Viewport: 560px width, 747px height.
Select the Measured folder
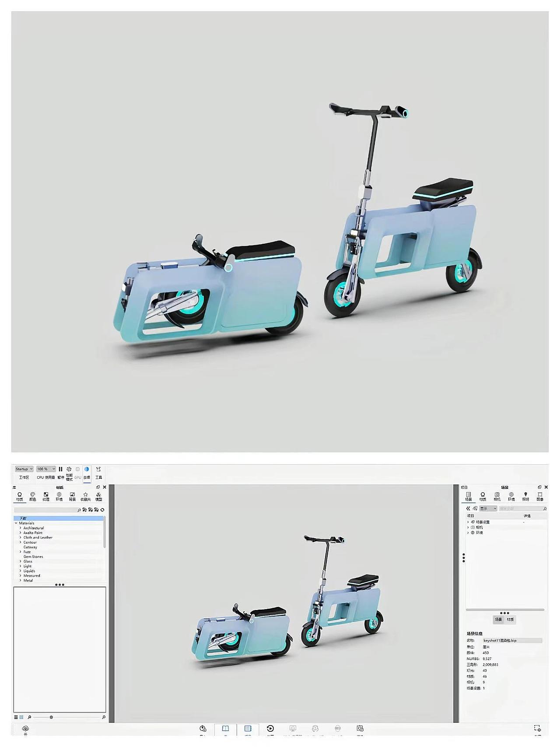tap(31, 576)
